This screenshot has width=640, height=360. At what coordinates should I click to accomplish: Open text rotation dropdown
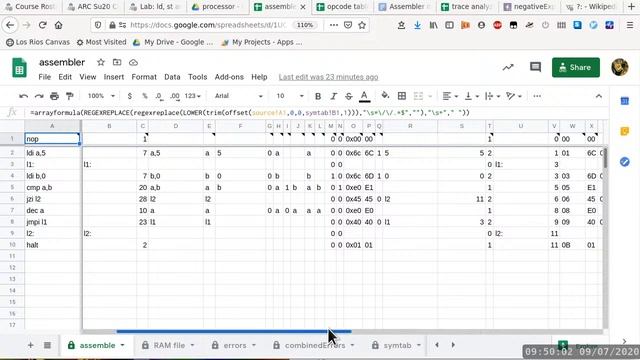point(514,96)
